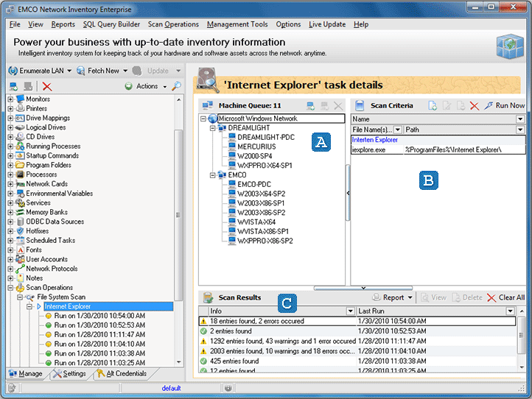Screen dimensions: 532x399
Task: Click Clear All in Scan Results
Action: [505, 297]
